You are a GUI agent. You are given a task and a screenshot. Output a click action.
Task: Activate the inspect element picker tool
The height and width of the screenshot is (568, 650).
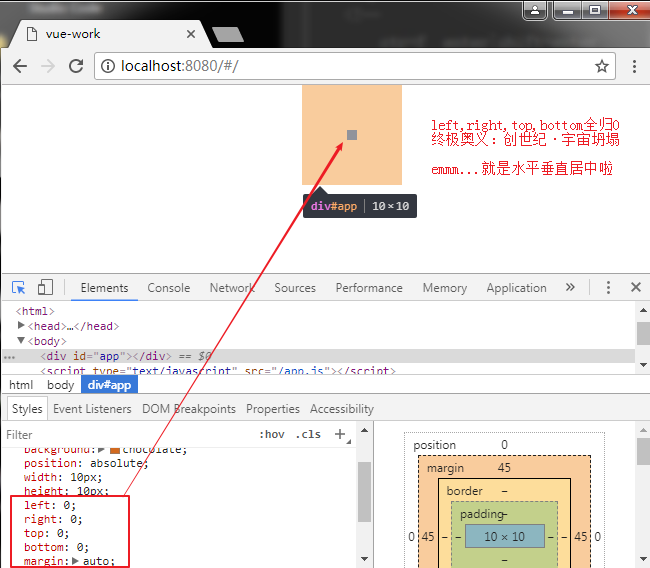point(19,287)
